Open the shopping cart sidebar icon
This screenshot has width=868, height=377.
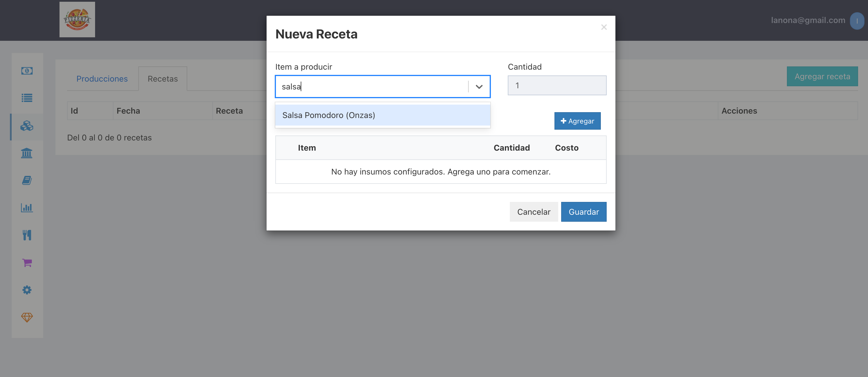[27, 263]
